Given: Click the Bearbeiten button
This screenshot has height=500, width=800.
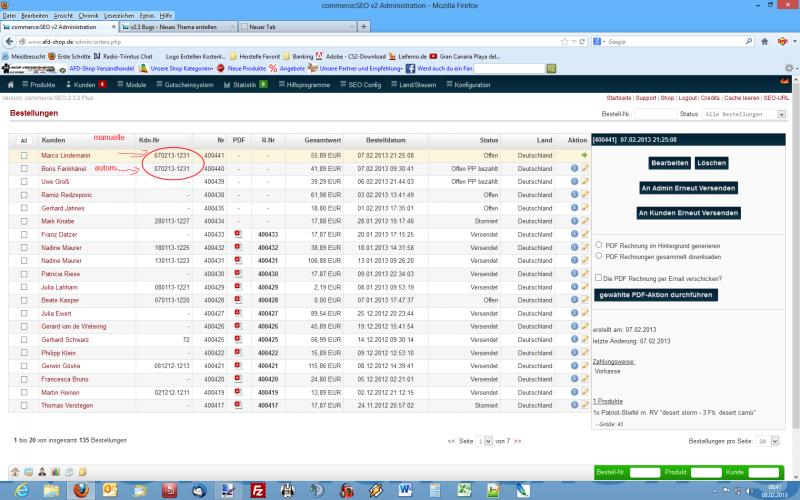Looking at the screenshot, I should click(x=669, y=162).
